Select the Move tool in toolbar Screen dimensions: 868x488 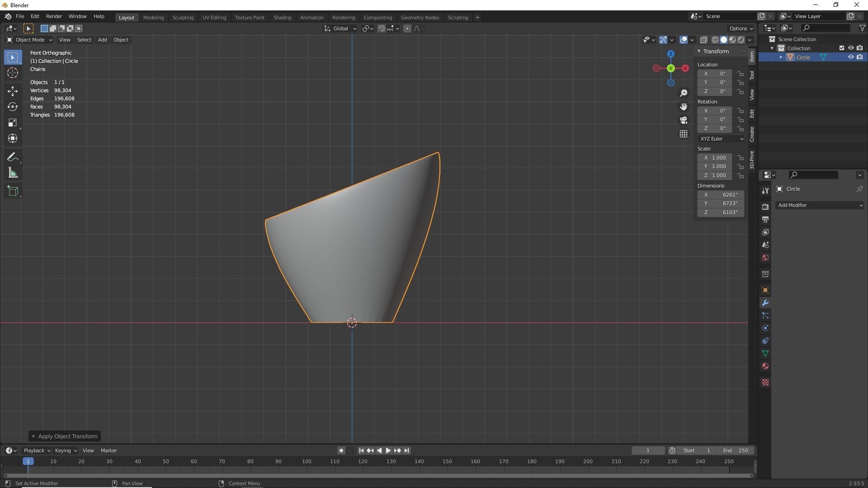pos(13,91)
